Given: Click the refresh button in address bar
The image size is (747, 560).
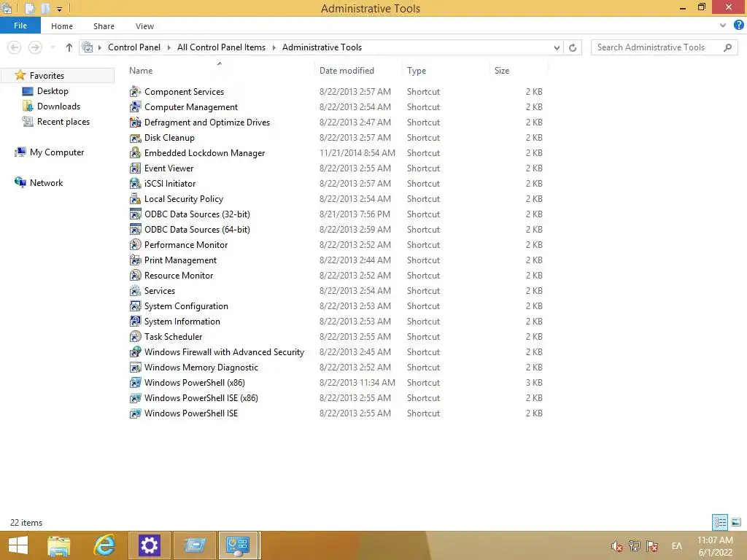Looking at the screenshot, I should tap(573, 47).
